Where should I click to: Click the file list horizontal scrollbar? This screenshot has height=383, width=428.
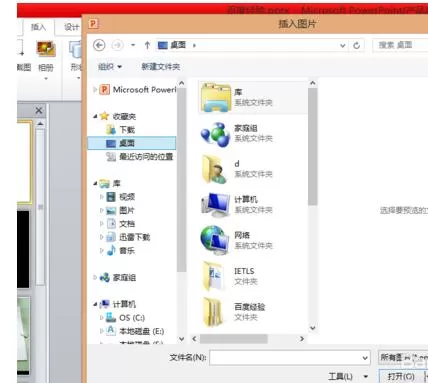pyautogui.click(x=233, y=339)
